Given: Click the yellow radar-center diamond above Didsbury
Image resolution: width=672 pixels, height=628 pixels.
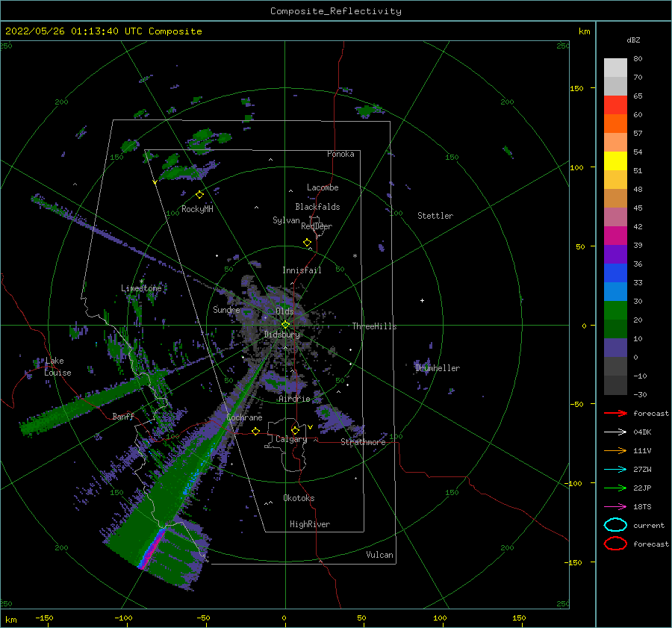Looking at the screenshot, I should pyautogui.click(x=285, y=325).
